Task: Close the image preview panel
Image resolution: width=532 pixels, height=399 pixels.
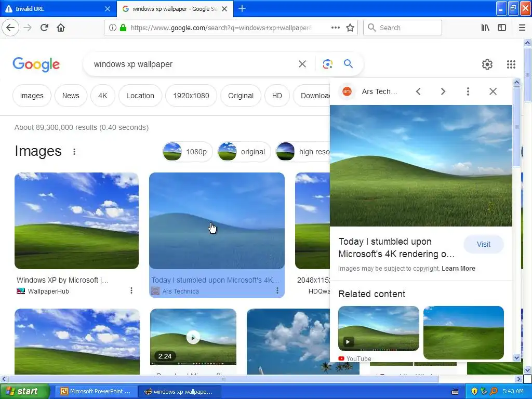Action: [493, 91]
